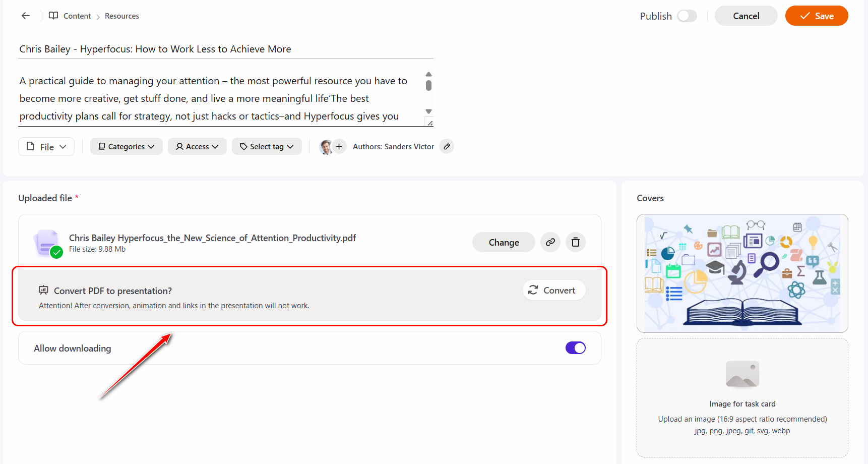This screenshot has height=464, width=868.
Task: Edit the resource title field
Action: click(226, 49)
